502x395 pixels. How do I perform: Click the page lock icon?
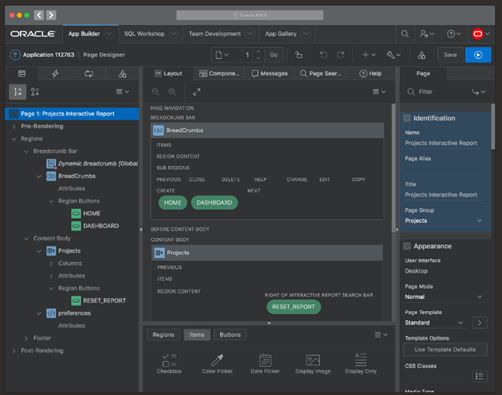click(299, 55)
